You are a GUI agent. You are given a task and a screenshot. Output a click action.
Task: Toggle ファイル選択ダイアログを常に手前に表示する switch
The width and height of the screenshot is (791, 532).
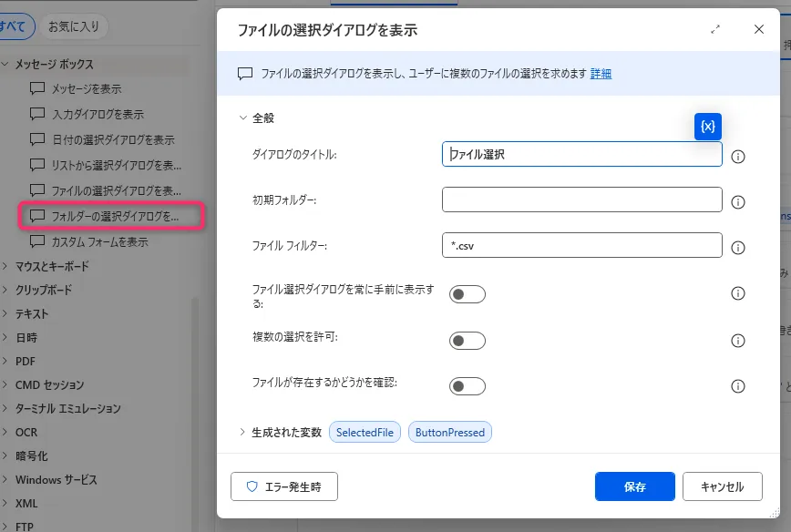pyautogui.click(x=467, y=294)
